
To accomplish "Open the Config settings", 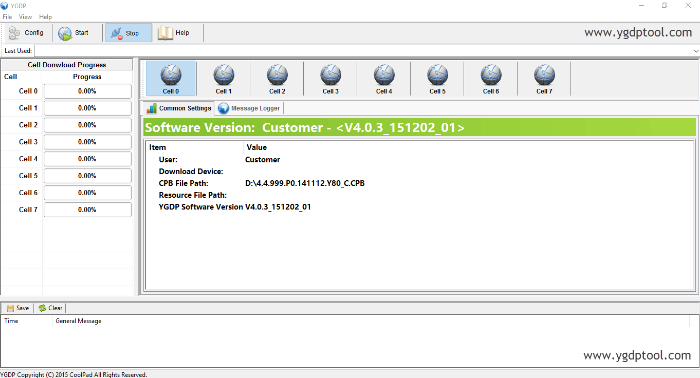I will [26, 33].
